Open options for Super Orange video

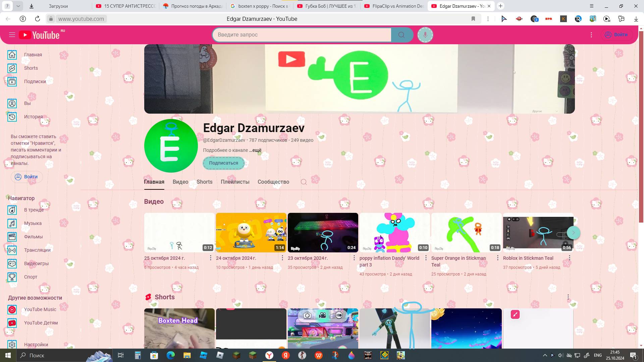click(498, 258)
